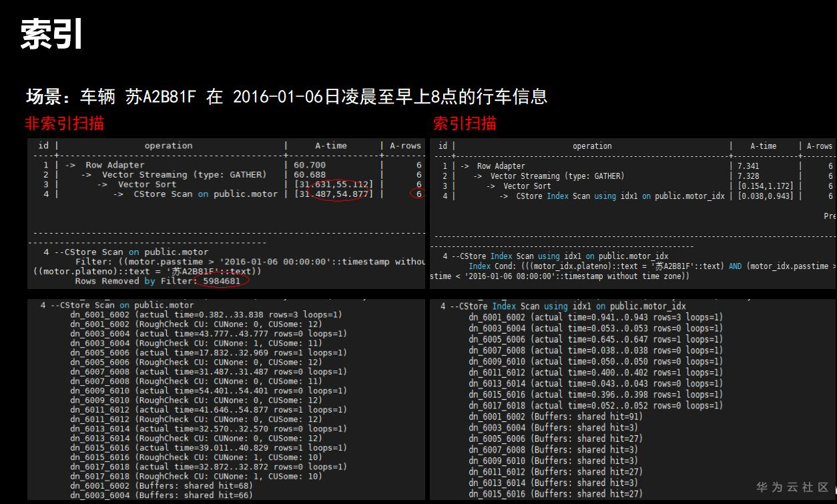This screenshot has height=504, width=837.
Task: Click "operation" header in the non-index scan table
Action: pyautogui.click(x=168, y=146)
